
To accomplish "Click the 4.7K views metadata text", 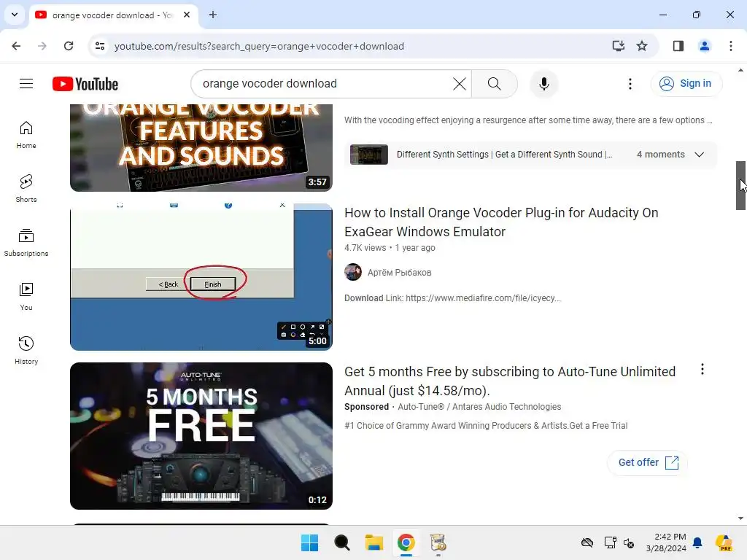I will point(365,248).
